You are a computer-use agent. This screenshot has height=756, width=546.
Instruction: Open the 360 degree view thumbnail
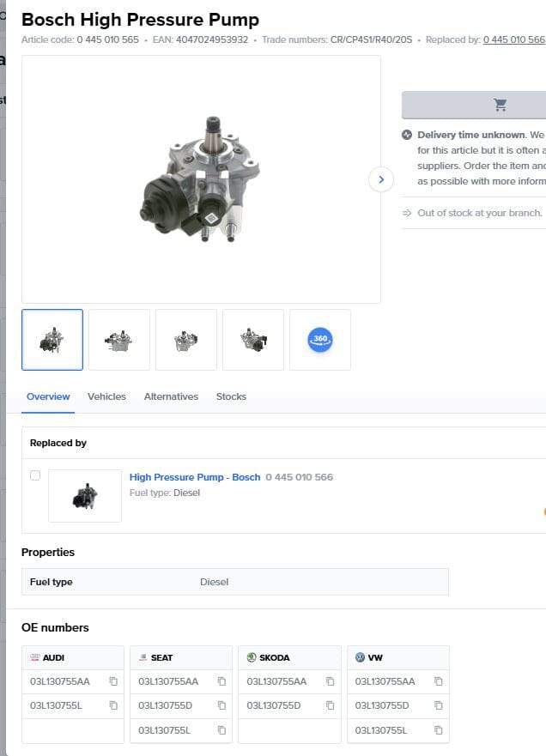319,340
